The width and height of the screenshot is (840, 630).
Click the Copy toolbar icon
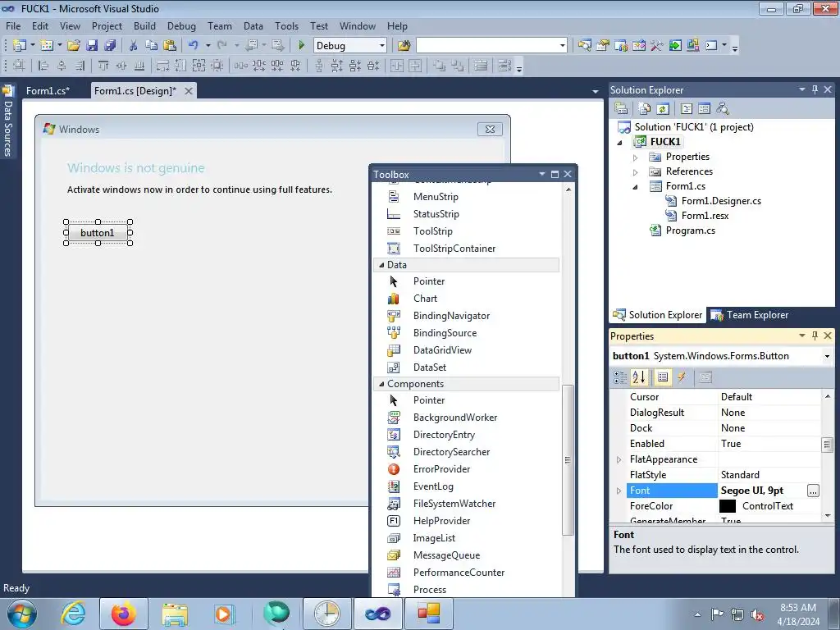152,46
